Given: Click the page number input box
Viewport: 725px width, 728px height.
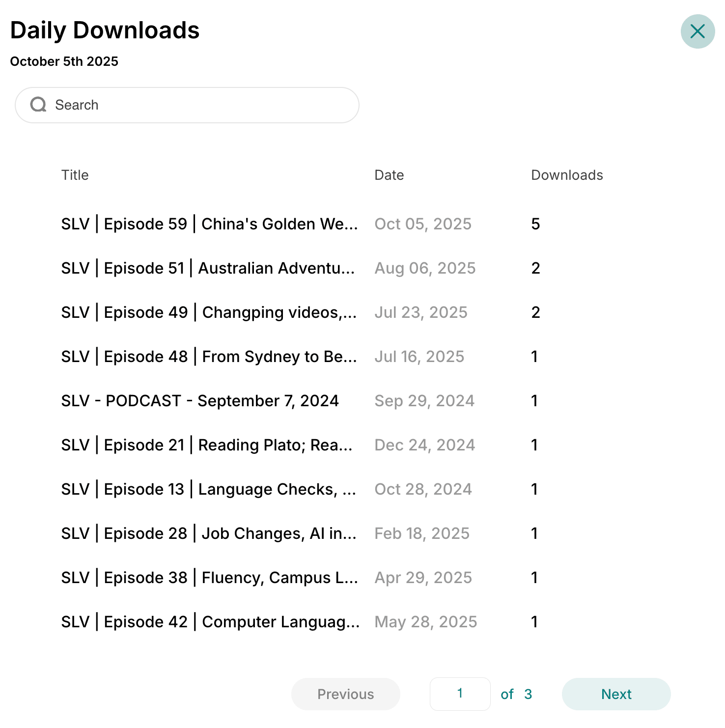Looking at the screenshot, I should pos(460,694).
